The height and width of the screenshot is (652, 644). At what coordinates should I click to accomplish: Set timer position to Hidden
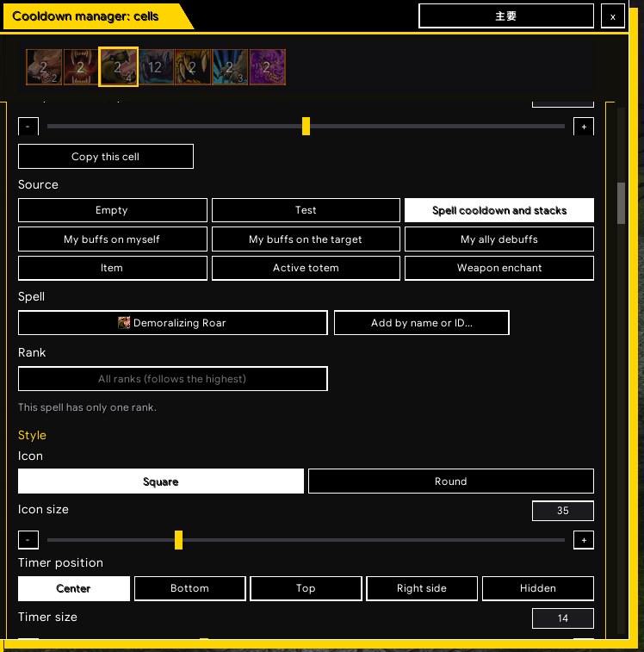(x=537, y=588)
